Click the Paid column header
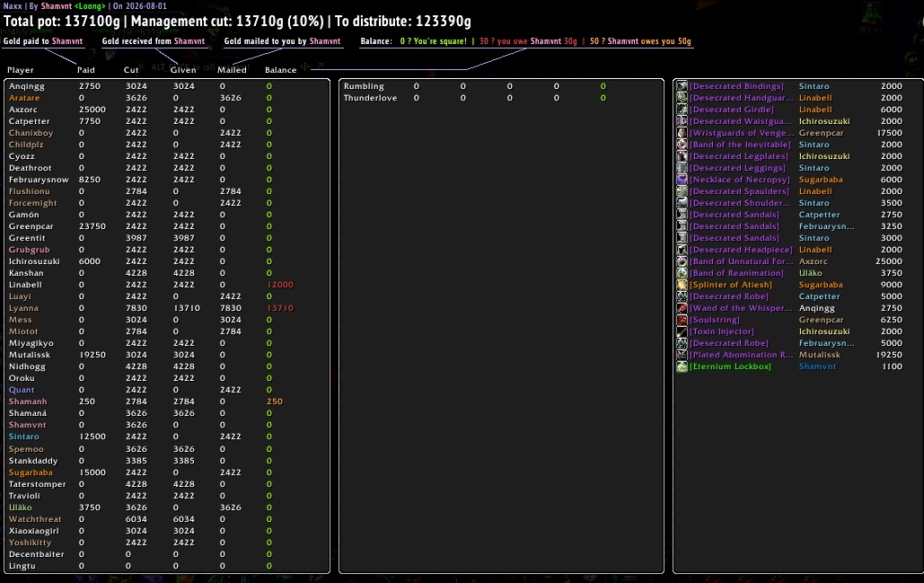924x583 pixels. [x=86, y=70]
